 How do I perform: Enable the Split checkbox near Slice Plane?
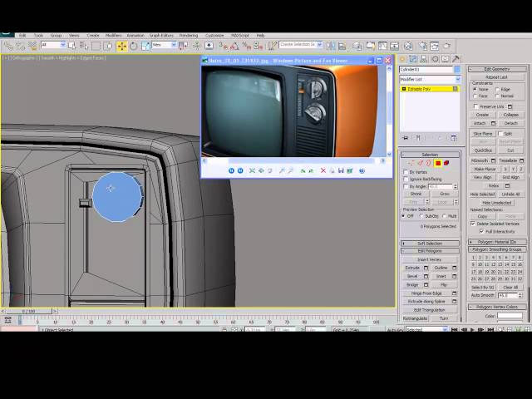pyautogui.click(x=500, y=133)
